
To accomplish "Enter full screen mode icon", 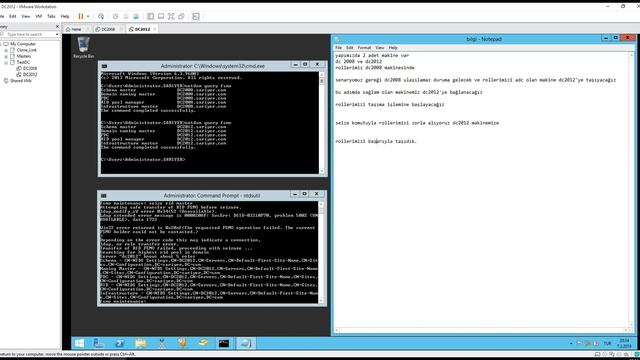I will click(171, 16).
